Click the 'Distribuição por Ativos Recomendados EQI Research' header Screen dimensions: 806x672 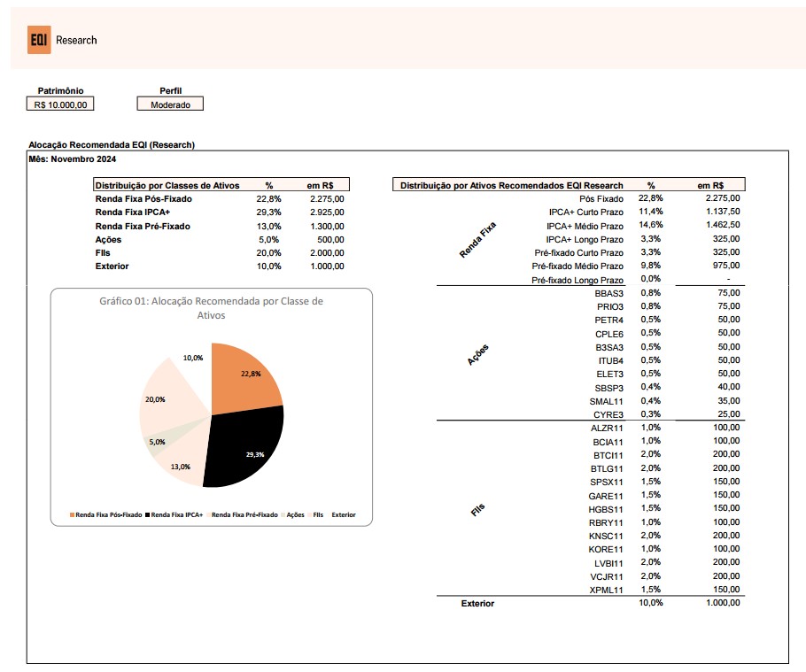pos(511,185)
